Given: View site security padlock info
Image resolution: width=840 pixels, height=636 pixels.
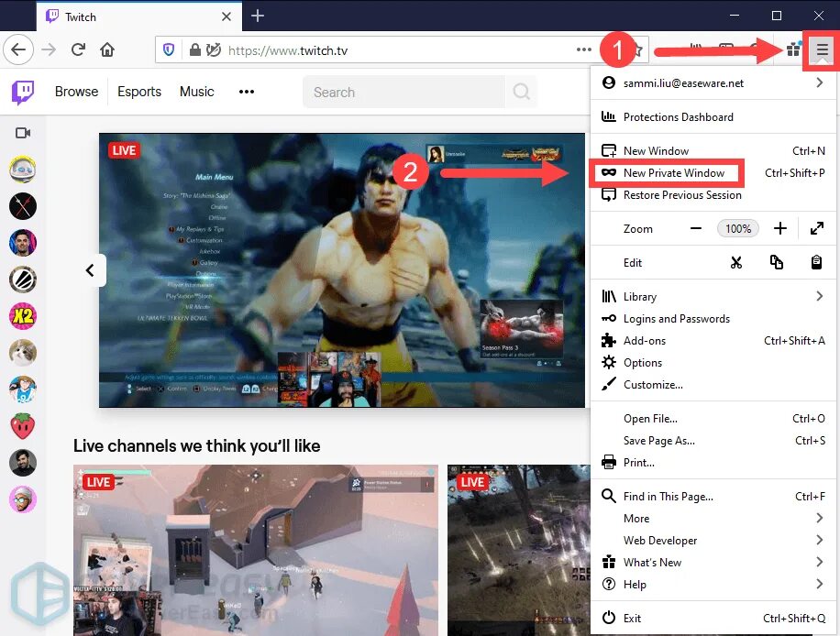Looking at the screenshot, I should tap(195, 50).
